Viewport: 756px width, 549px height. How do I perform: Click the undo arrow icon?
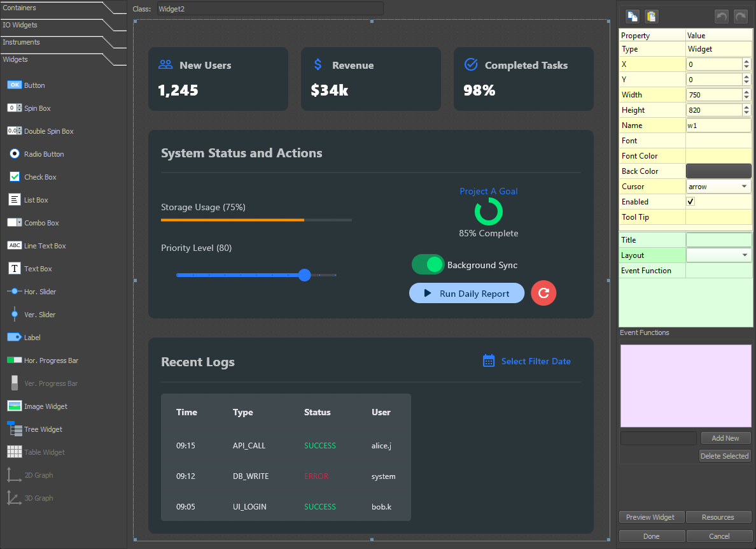coord(722,16)
